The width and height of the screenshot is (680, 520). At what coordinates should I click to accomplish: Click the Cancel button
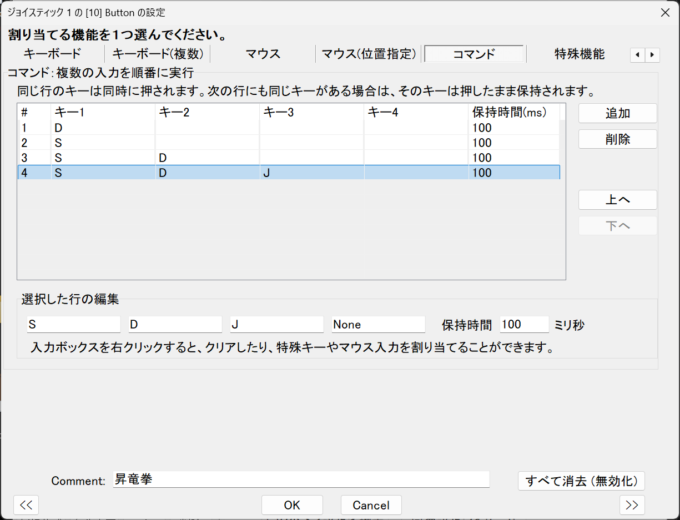pyautogui.click(x=371, y=505)
